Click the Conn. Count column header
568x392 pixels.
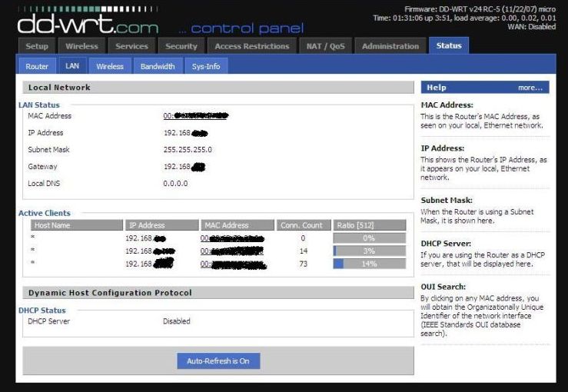pyautogui.click(x=304, y=225)
